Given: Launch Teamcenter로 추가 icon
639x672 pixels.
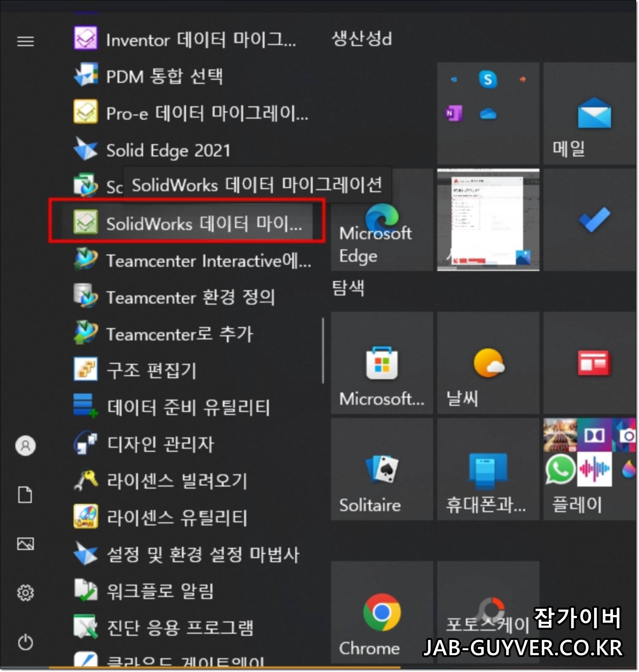Looking at the screenshot, I should coord(85,333).
